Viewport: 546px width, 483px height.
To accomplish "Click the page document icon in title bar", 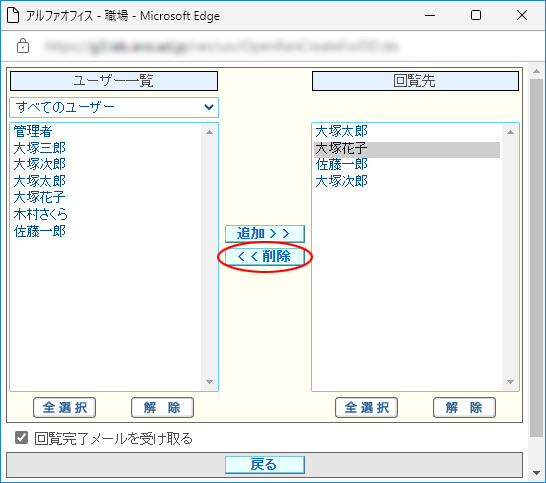I will (13, 16).
